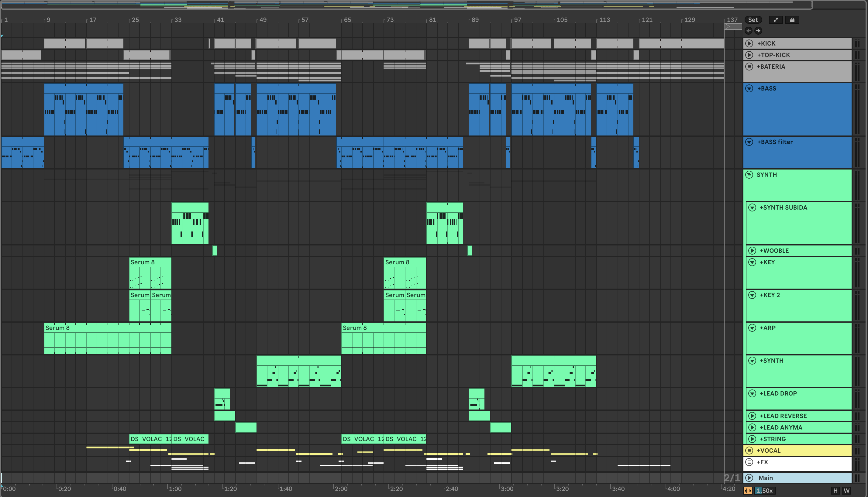
Task: Select first DS_VOLAC_12 clip on +STRING track
Action: click(150, 439)
